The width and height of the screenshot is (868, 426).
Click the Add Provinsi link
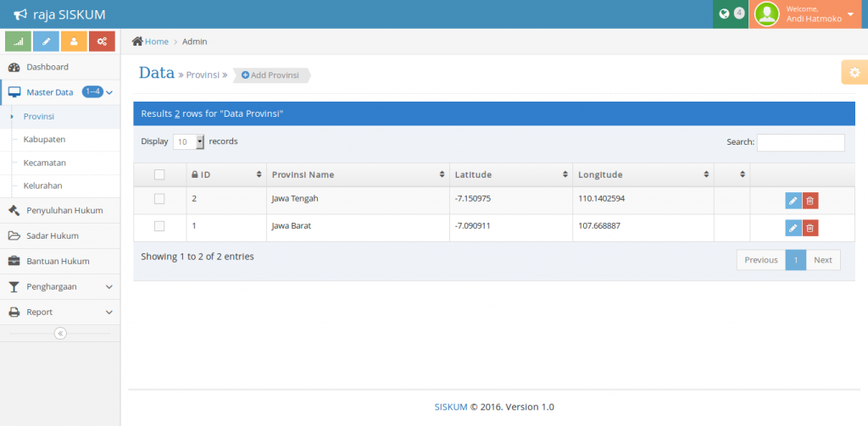(x=270, y=75)
